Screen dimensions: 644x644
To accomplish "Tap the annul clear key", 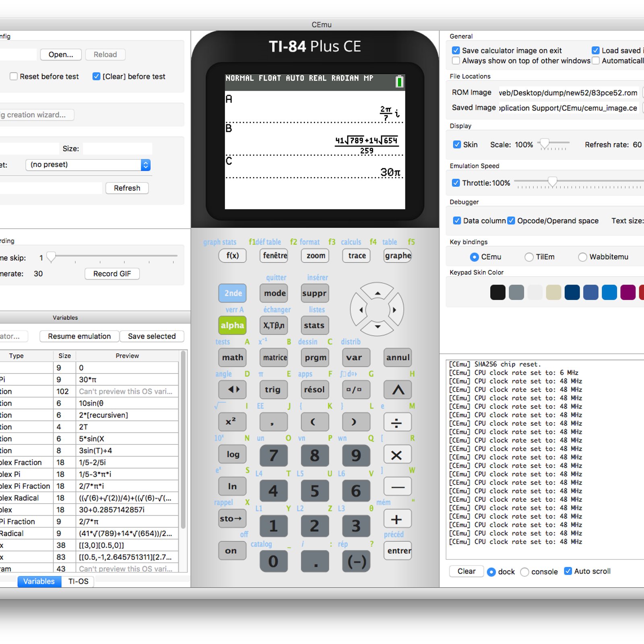I will 398,357.
